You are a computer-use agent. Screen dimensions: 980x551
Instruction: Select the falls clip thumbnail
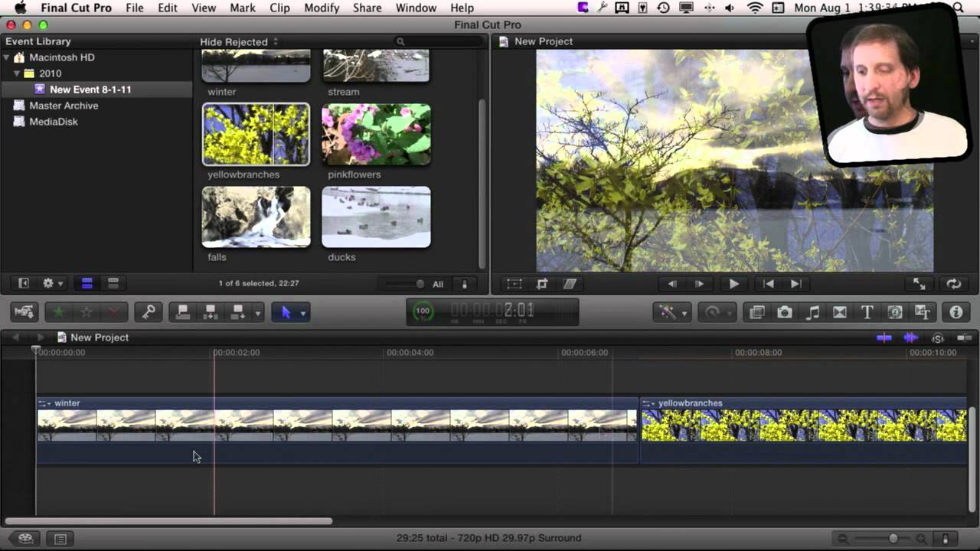tap(256, 217)
